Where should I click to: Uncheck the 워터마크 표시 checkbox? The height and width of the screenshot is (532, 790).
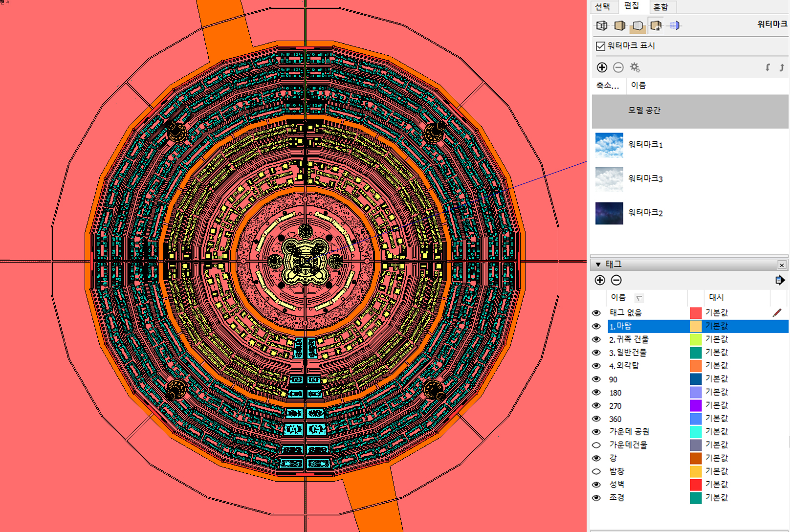click(x=601, y=46)
